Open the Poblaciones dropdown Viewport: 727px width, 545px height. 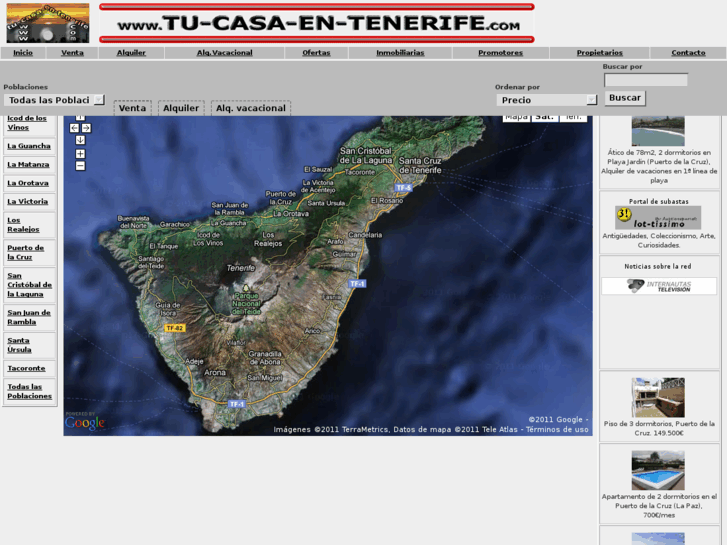click(x=54, y=100)
